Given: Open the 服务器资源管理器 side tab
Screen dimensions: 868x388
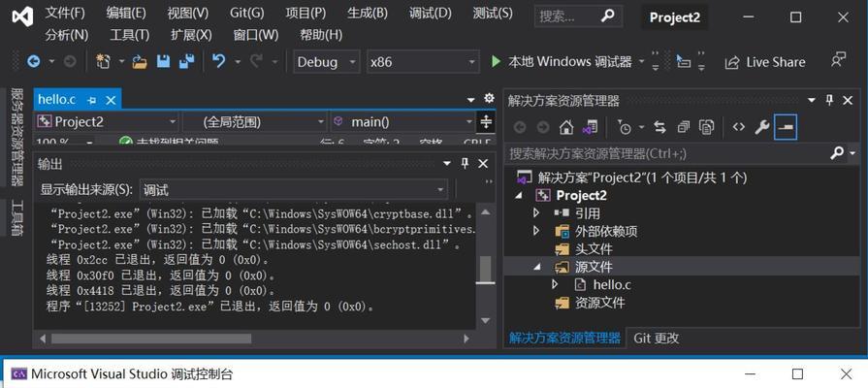Looking at the screenshot, I should (x=17, y=137).
